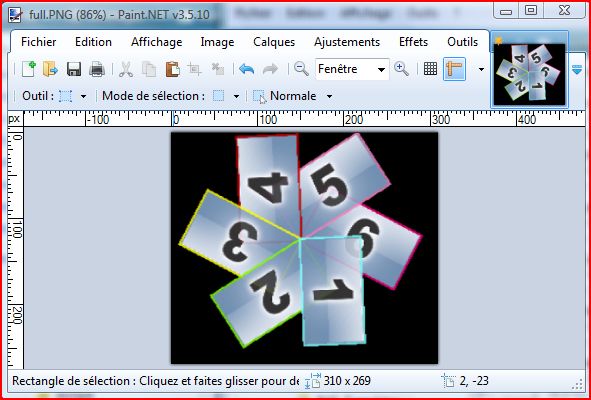Open the Fichier menu
This screenshot has height=400, width=591.
click(38, 42)
